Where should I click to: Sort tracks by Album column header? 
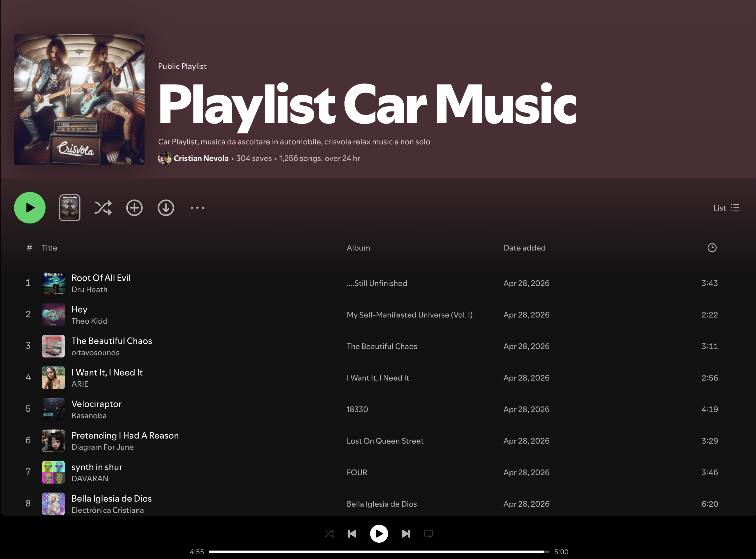point(358,248)
